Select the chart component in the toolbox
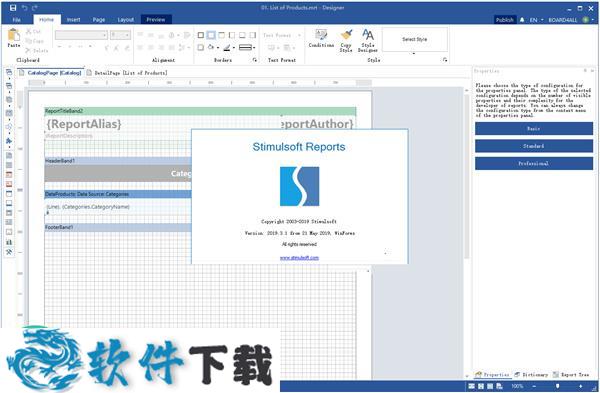 (x=9, y=242)
